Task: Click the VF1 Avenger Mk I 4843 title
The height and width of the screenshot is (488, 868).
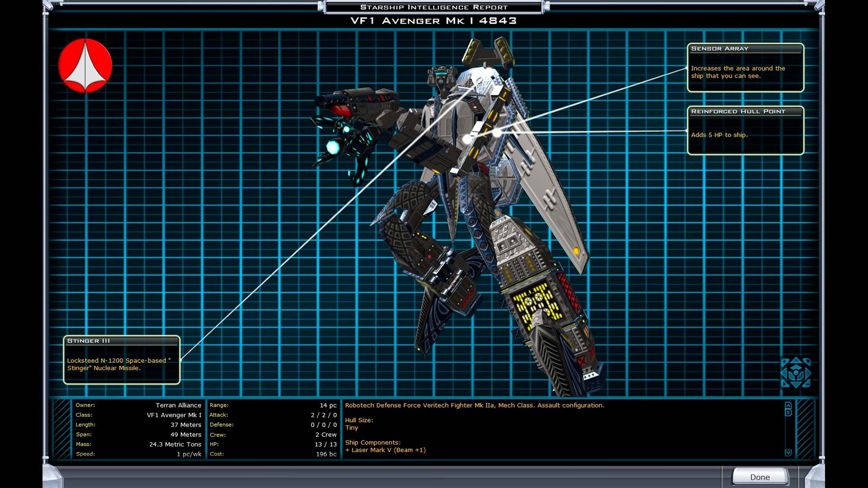Action: (433, 20)
